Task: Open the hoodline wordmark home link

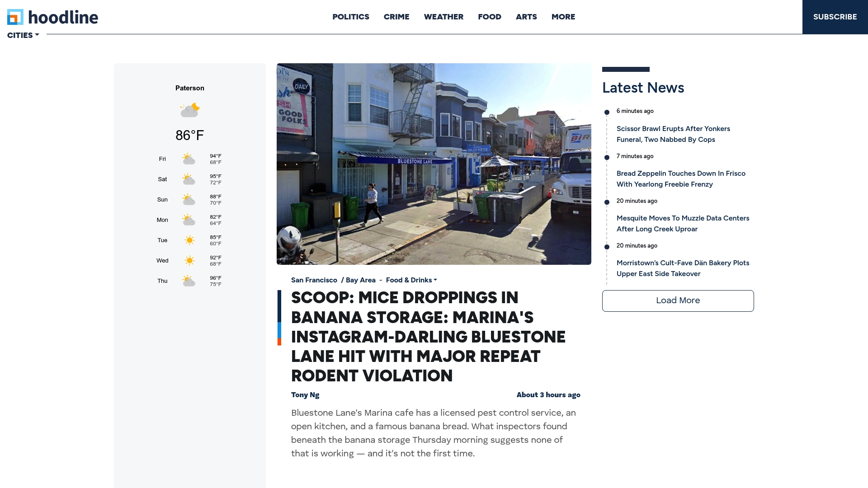Action: (x=63, y=17)
